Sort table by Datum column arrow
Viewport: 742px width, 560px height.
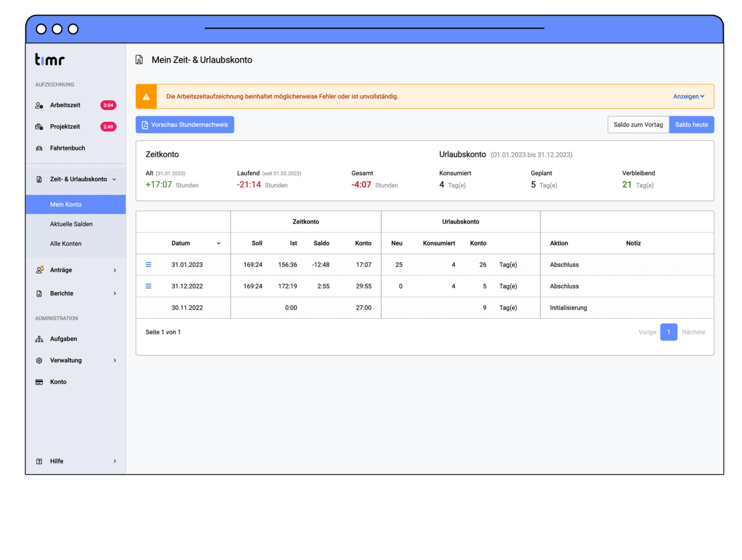218,244
